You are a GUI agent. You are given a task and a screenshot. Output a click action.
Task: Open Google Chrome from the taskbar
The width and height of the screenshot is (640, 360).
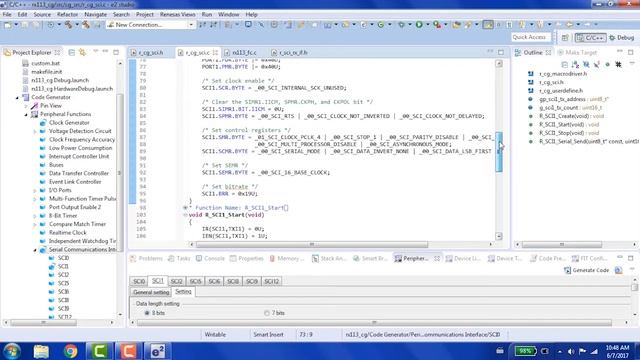coord(70,351)
